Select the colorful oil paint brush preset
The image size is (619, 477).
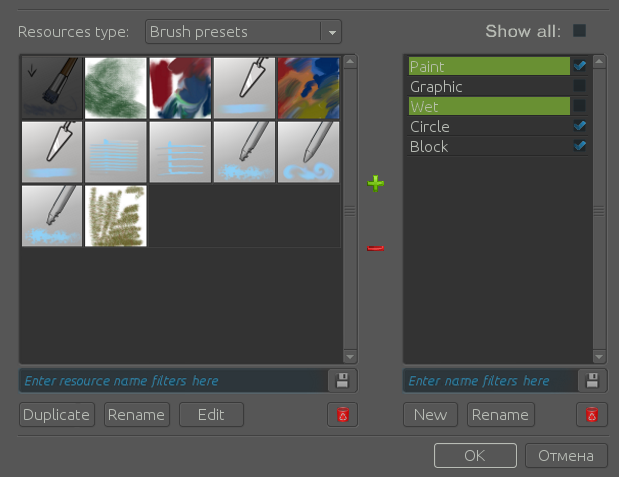[x=308, y=88]
